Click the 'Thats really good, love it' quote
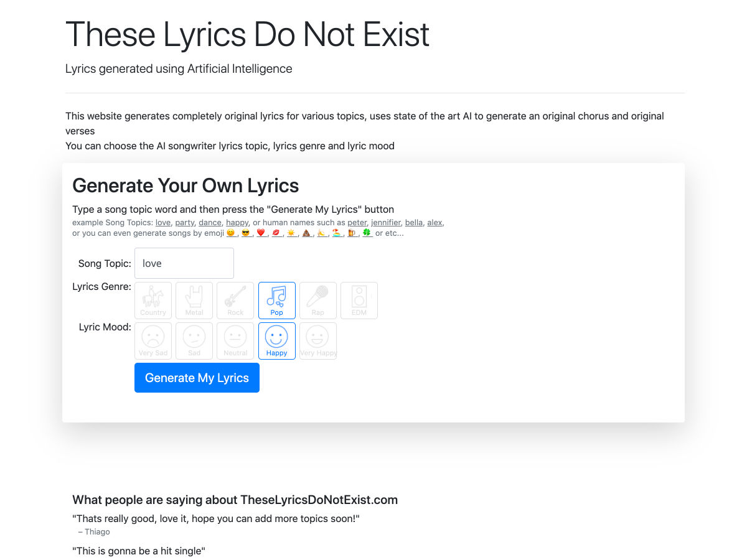Screen dimensions: 747x560 (216, 518)
